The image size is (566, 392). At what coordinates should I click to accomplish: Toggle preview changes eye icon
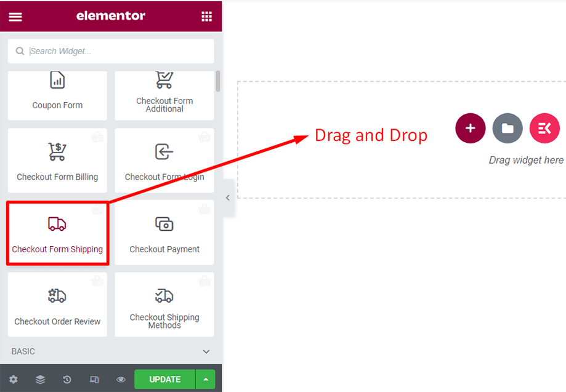[121, 379]
